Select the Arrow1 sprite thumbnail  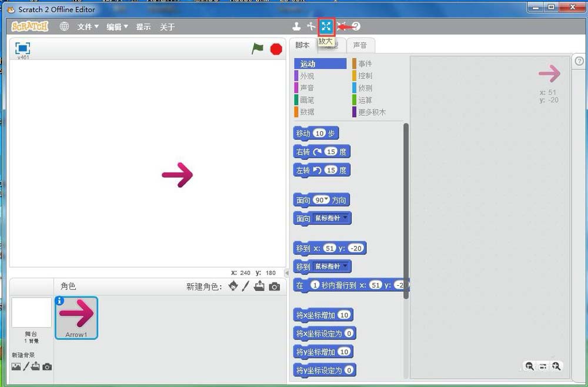tap(76, 318)
